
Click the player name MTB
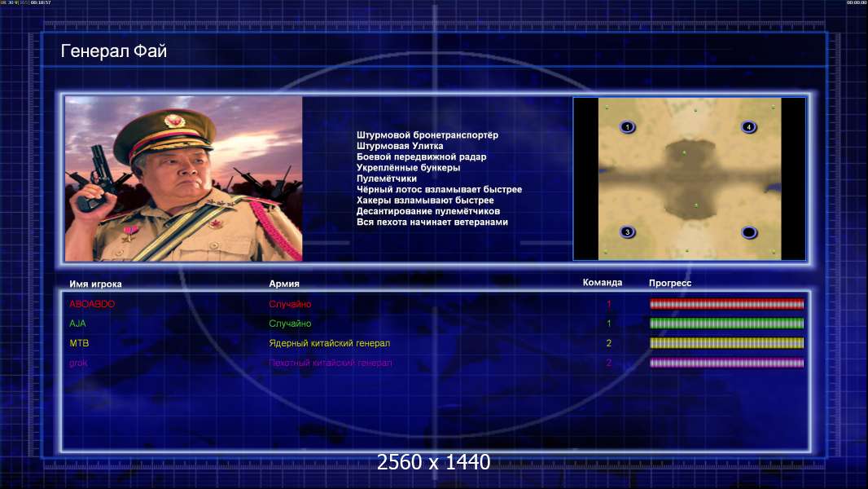[79, 343]
